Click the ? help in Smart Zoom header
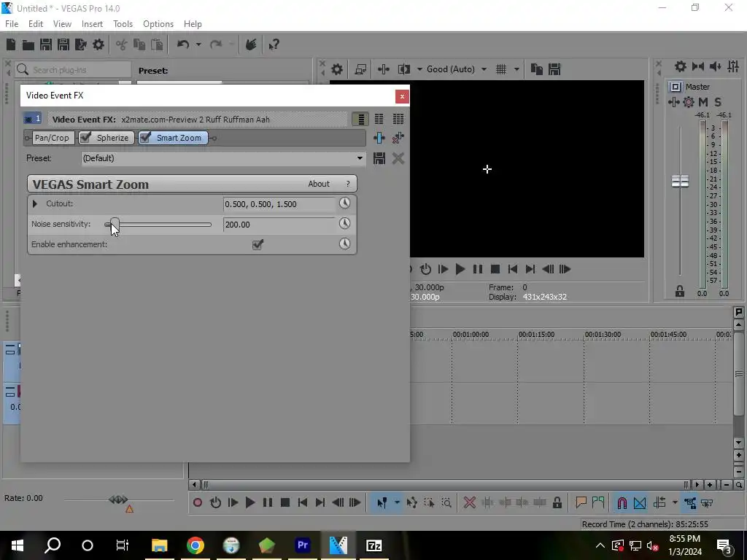The width and height of the screenshot is (747, 560). 348,184
